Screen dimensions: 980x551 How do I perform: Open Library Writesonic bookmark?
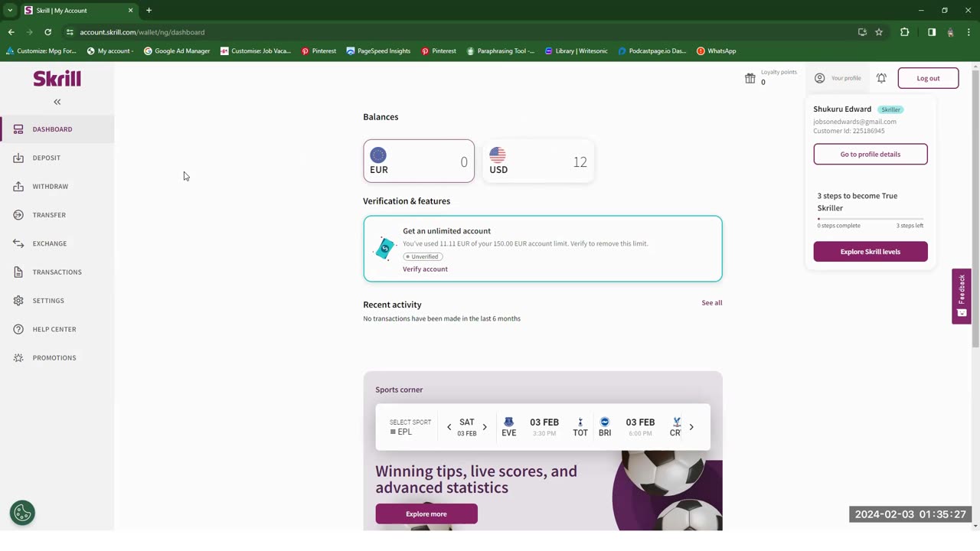click(576, 51)
